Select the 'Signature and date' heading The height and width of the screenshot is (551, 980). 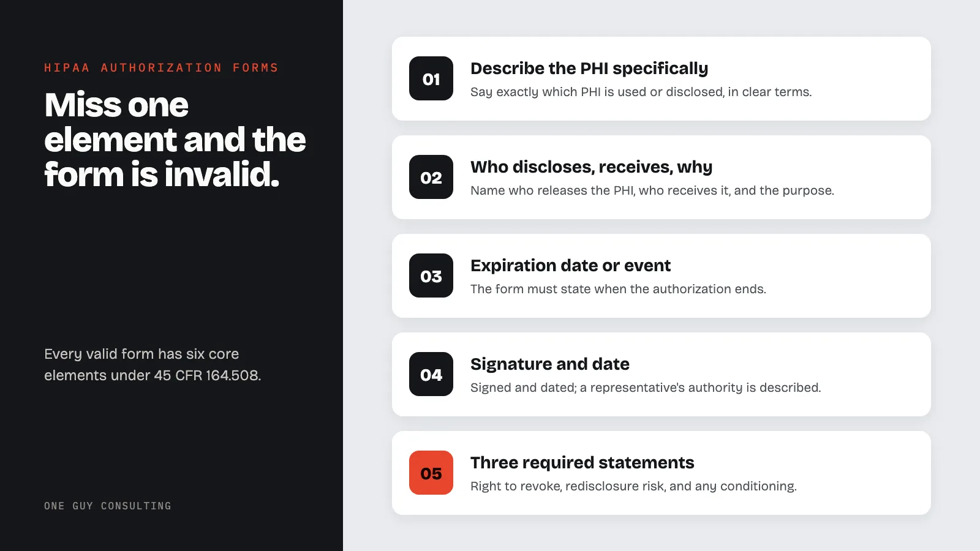549,364
